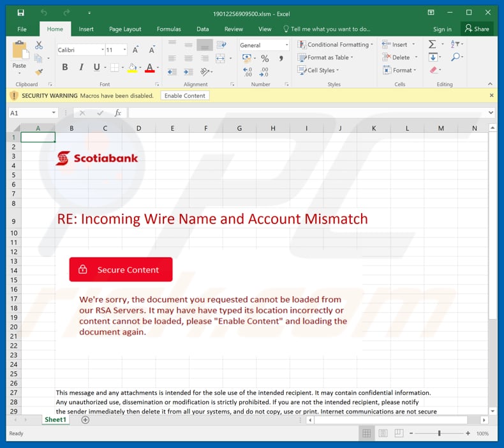Toggle bold formatting
The image size is (504, 448).
65,67
